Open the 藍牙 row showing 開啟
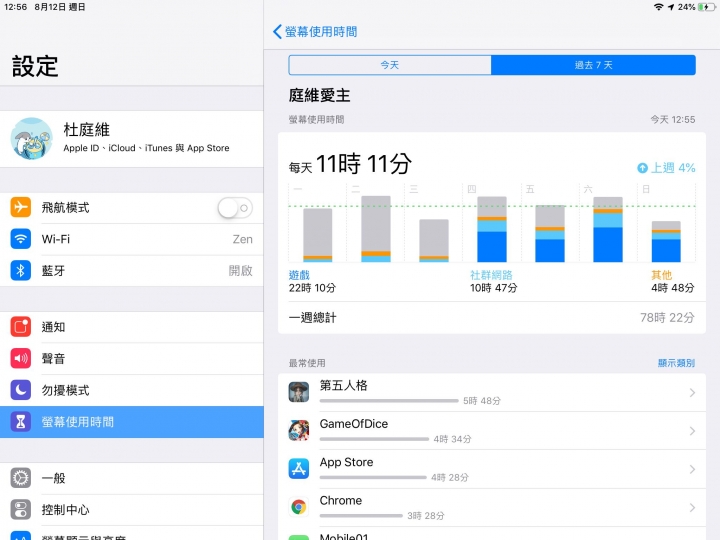 [x=132, y=271]
